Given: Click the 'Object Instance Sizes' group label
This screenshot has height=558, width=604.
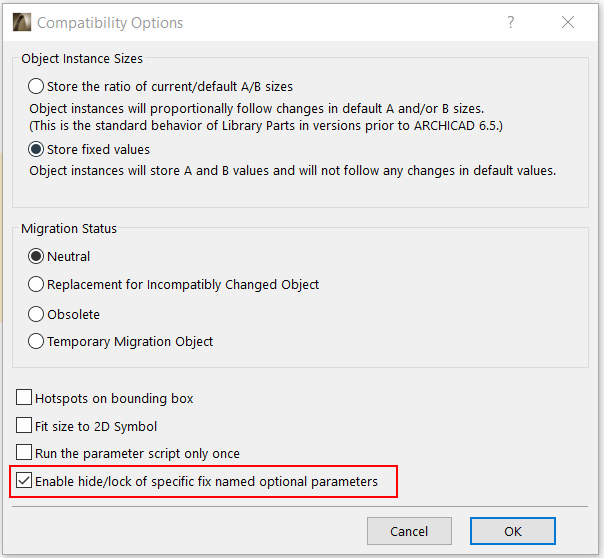Looking at the screenshot, I should click(82, 59).
